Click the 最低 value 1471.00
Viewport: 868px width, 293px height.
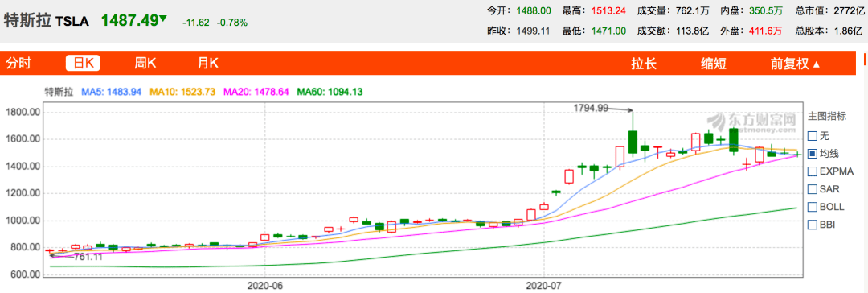pos(608,31)
